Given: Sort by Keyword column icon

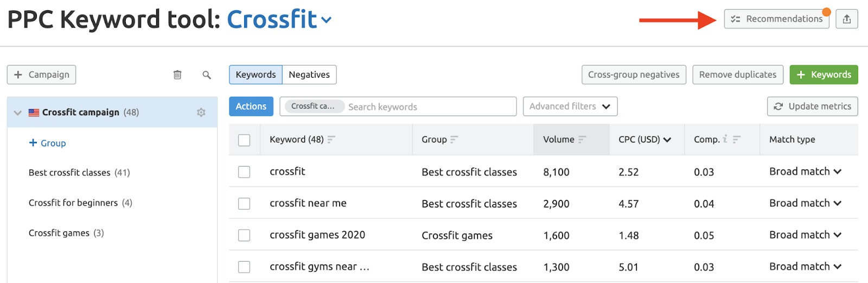Looking at the screenshot, I should [331, 140].
